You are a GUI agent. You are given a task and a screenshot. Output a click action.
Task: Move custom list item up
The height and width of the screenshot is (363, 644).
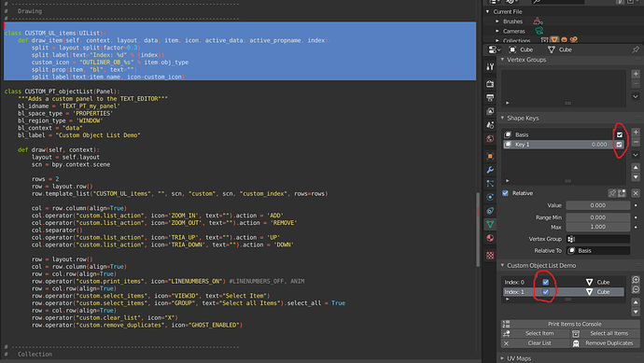pyautogui.click(x=636, y=302)
